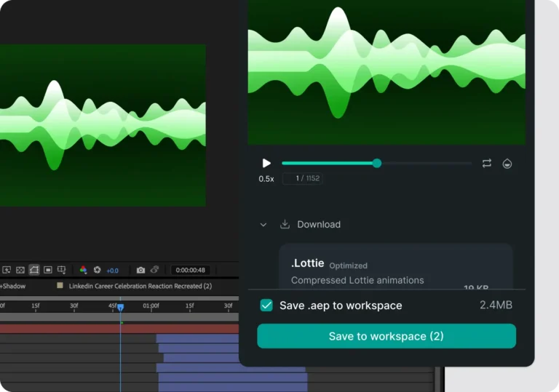Screen dimensions: 559x392
Task: Click the tan composition color label
Action: pyautogui.click(x=60, y=285)
